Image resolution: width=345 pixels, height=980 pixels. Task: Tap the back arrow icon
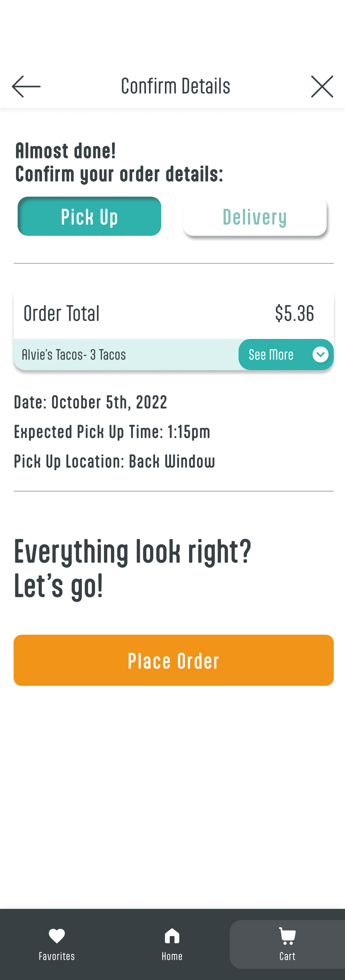[26, 86]
